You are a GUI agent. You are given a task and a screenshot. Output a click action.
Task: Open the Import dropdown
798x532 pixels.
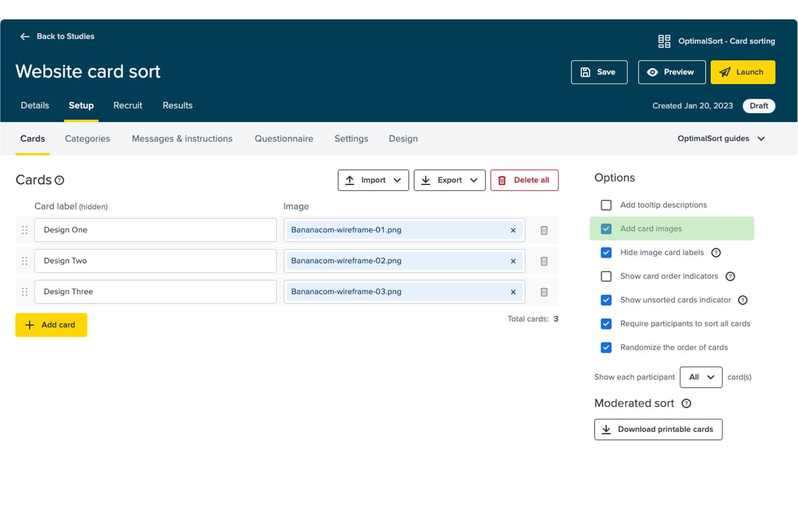pos(373,181)
